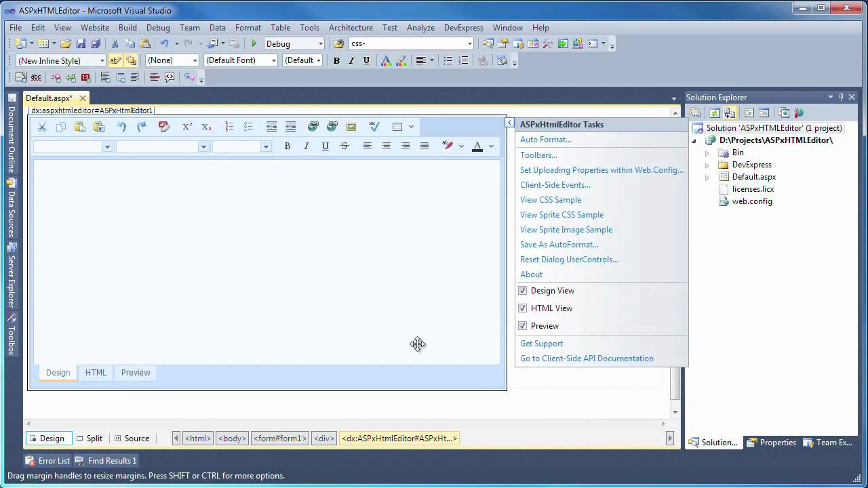Screen dimensions: 868x488
Task: Click in the empty HTML editor content area
Action: click(x=267, y=262)
